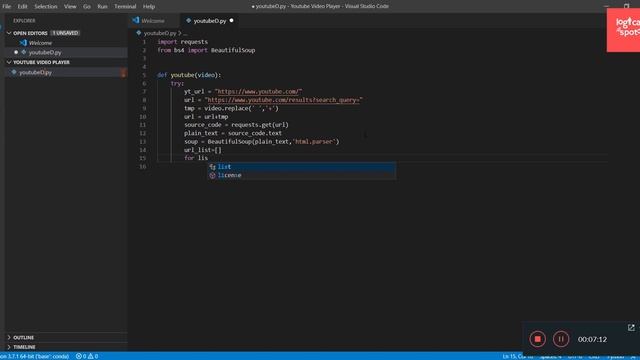The width and height of the screenshot is (640, 360).
Task: Click the Python icon in the breadcrumb bar
Action: pyautogui.click(x=139, y=33)
